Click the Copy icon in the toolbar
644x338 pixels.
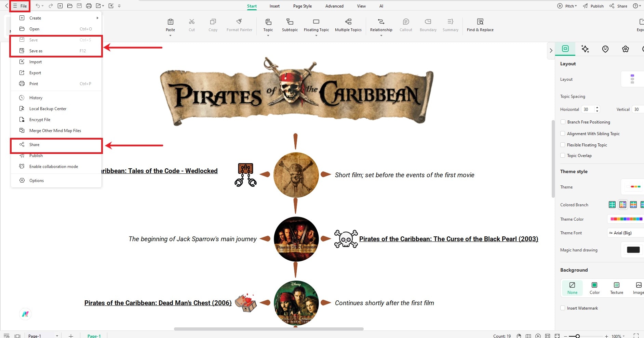coord(213,22)
